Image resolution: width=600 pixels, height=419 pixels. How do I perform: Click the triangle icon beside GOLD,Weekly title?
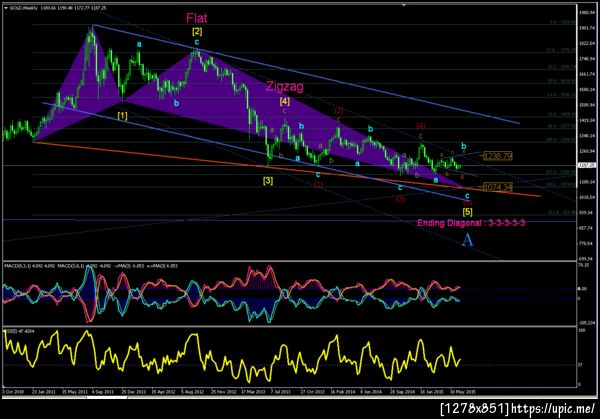pos(6,8)
